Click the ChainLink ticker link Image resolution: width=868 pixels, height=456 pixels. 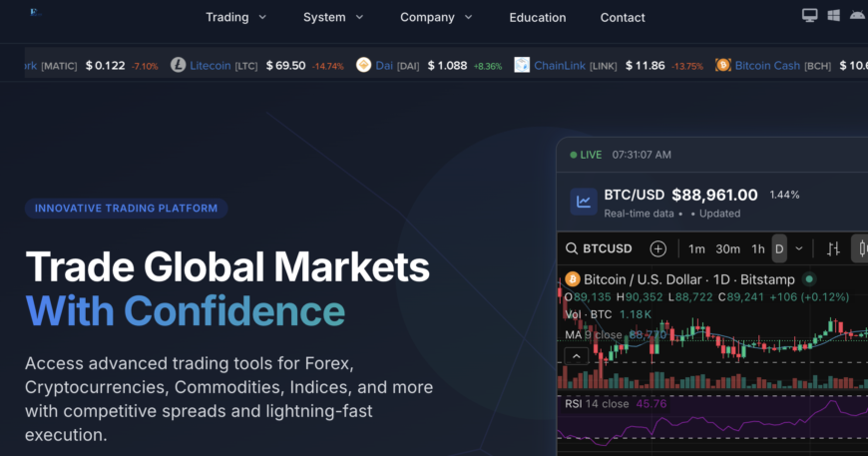[x=560, y=65]
